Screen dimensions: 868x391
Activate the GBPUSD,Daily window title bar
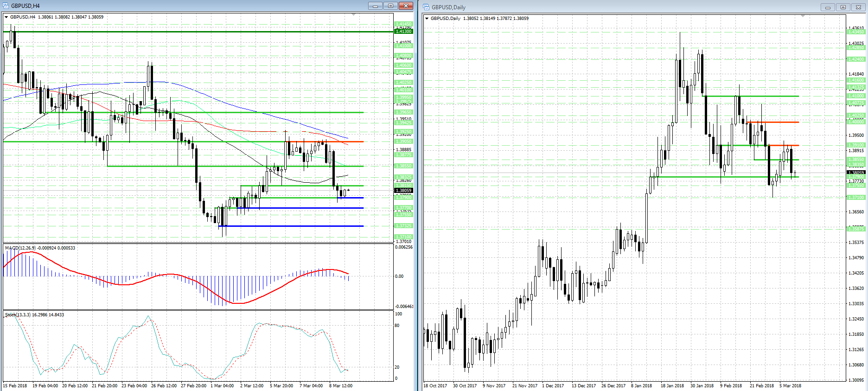[x=603, y=7]
